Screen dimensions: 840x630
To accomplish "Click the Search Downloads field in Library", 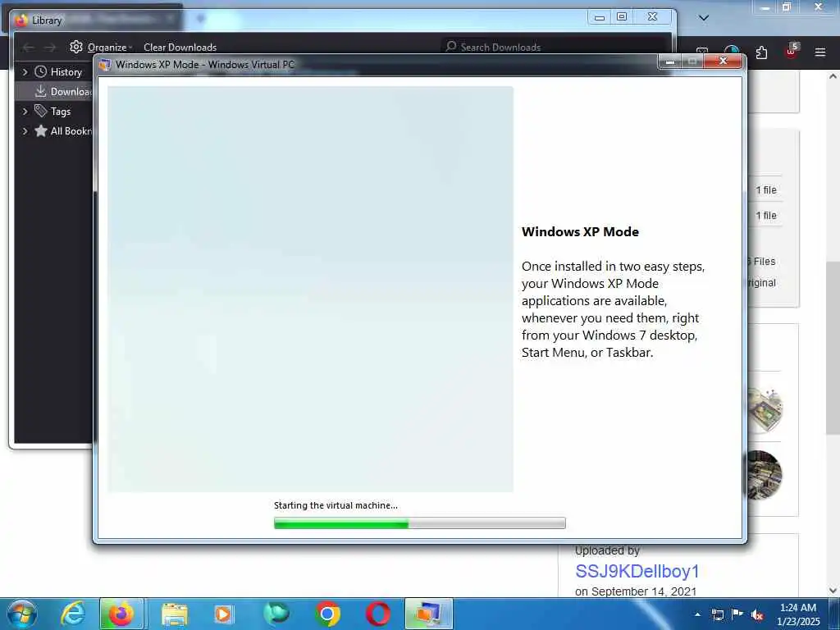I will coord(553,47).
